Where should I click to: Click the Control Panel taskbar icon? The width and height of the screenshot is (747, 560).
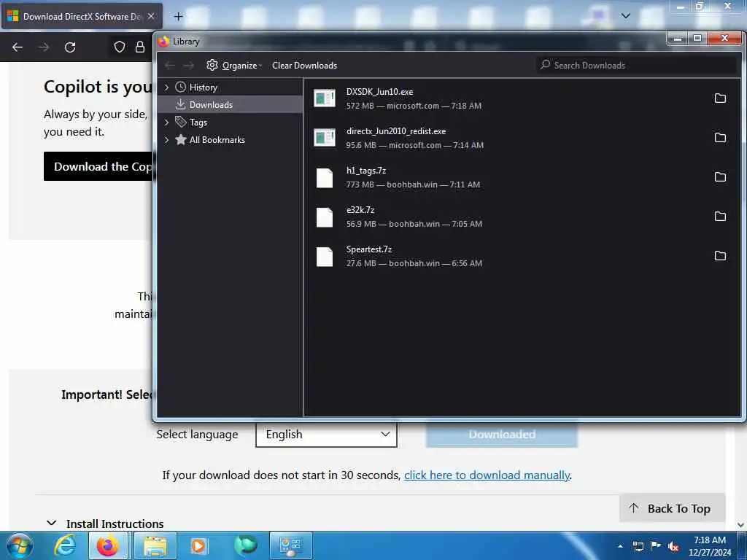(x=291, y=545)
